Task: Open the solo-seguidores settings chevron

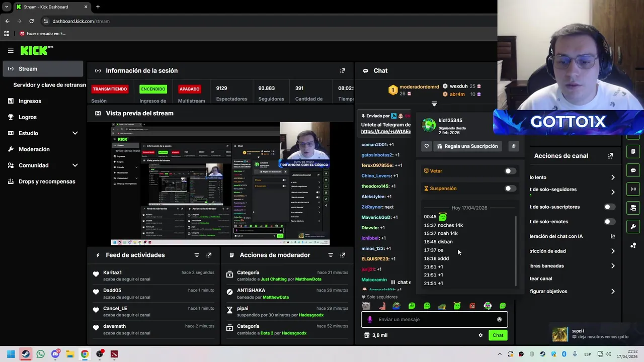Action: tap(613, 192)
